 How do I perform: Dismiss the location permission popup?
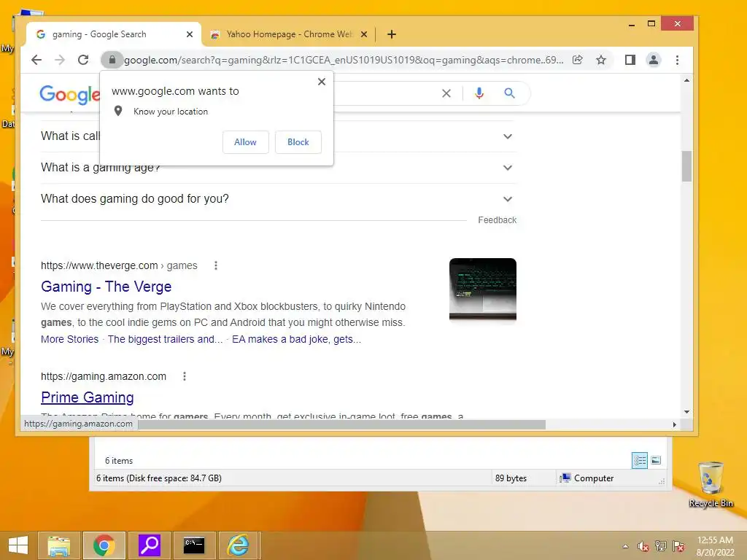pyautogui.click(x=322, y=82)
